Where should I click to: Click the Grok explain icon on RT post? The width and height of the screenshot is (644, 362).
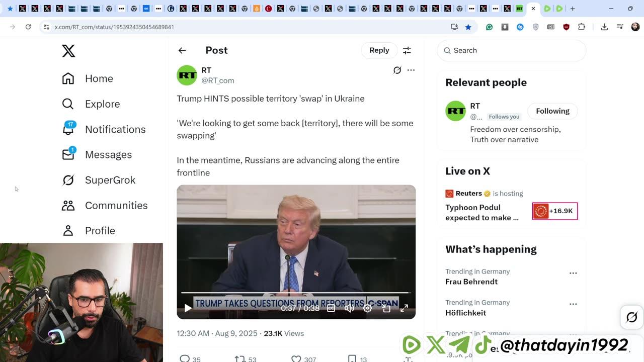pos(397,70)
